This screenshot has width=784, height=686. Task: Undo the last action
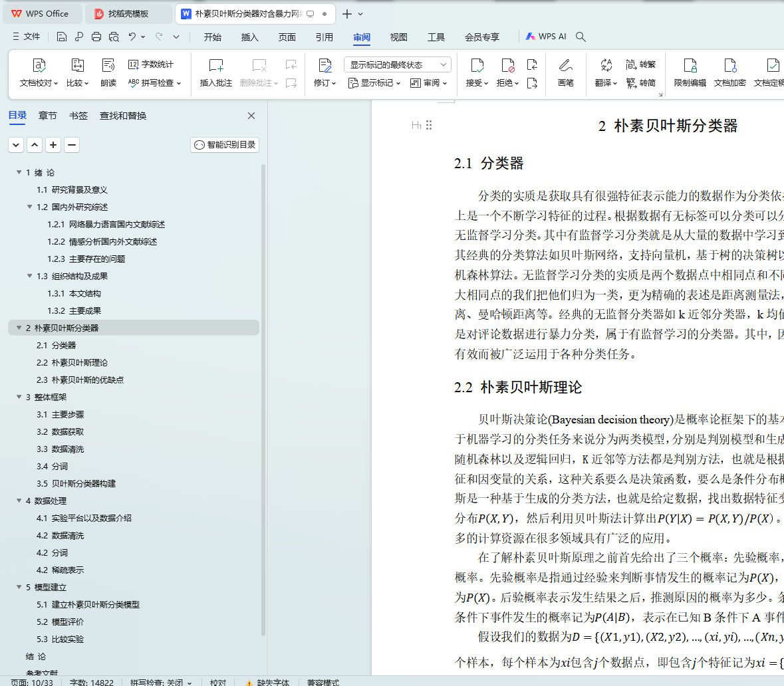tap(132, 37)
